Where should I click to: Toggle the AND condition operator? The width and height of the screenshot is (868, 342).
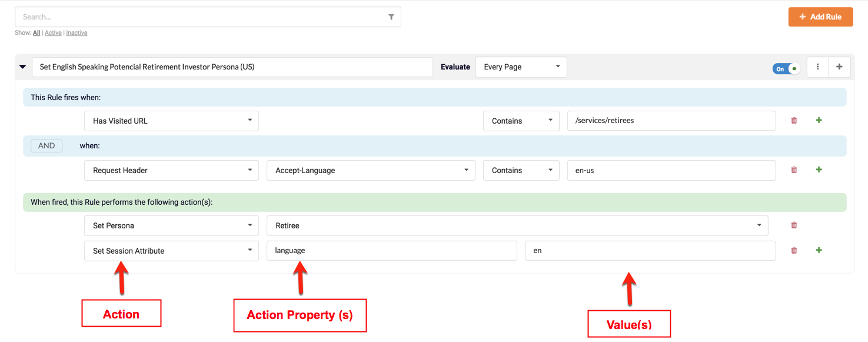(46, 146)
